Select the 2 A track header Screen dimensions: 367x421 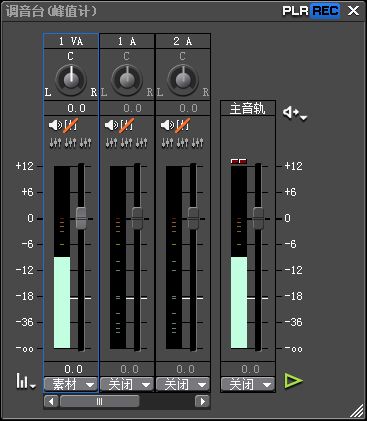pos(183,41)
